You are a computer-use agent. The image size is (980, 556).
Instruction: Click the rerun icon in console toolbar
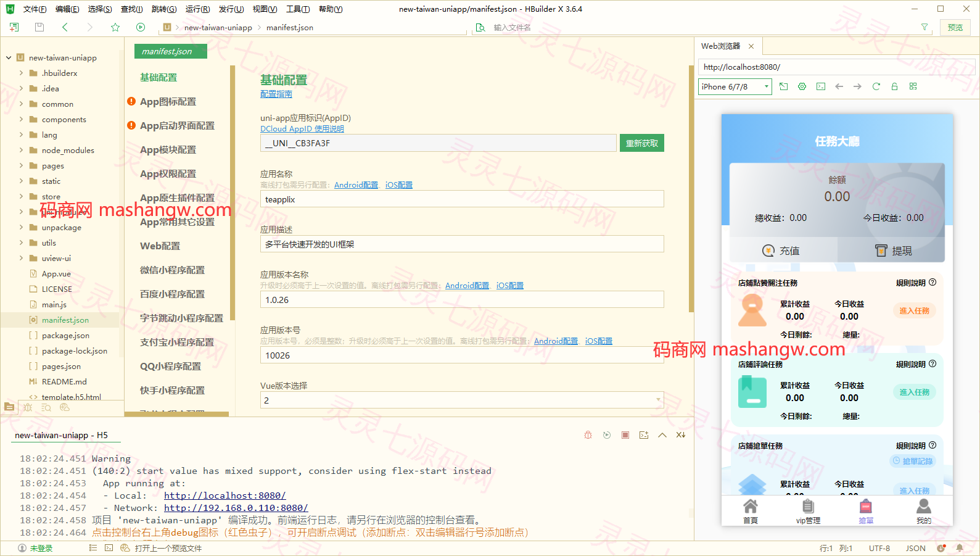pyautogui.click(x=607, y=435)
